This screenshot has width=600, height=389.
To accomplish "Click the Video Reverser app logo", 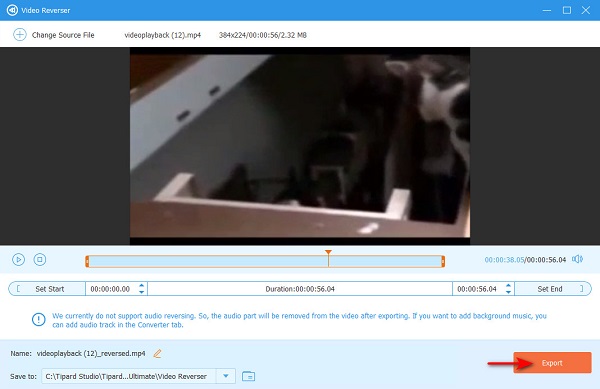I will [x=12, y=10].
